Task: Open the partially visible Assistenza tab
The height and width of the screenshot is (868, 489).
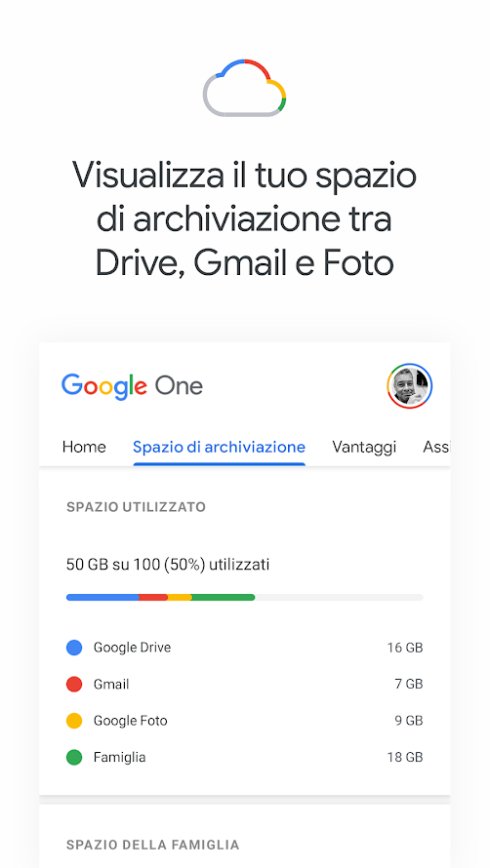Action: tap(436, 447)
